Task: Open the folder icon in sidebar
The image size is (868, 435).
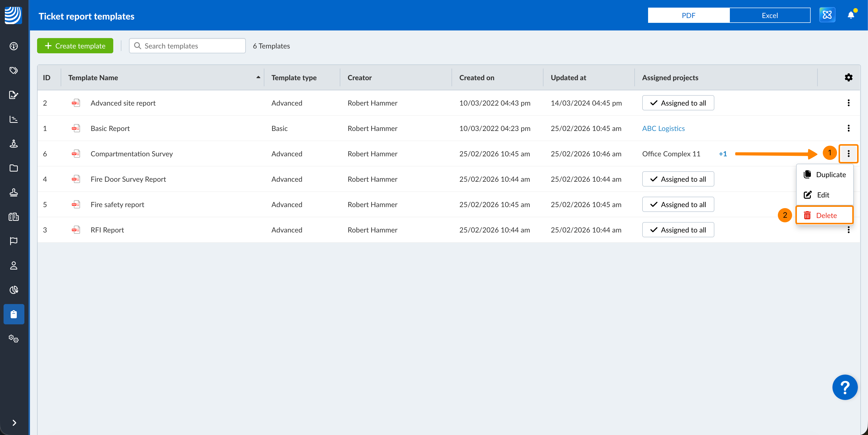Action: (x=14, y=168)
